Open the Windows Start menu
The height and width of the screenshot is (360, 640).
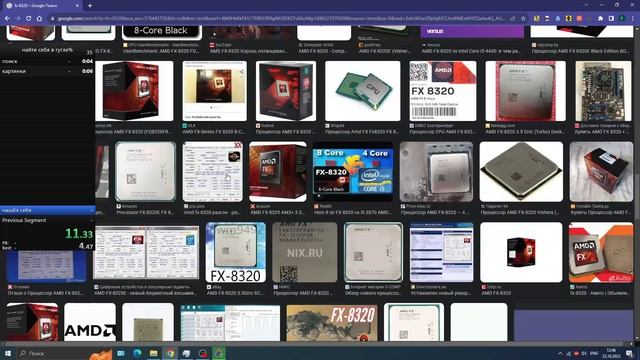[x=7, y=353]
